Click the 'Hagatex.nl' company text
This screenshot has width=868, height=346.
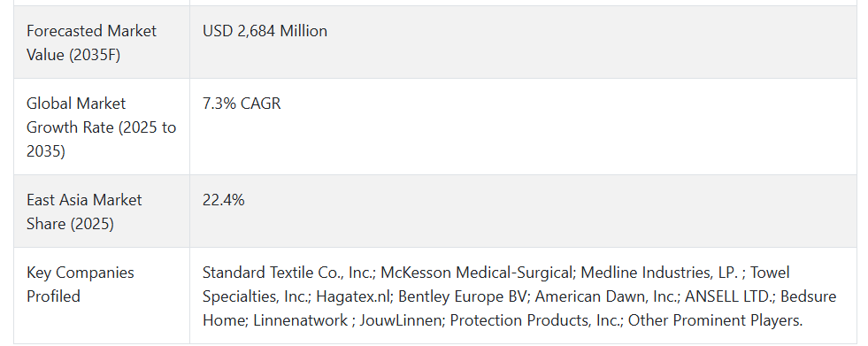click(x=353, y=296)
